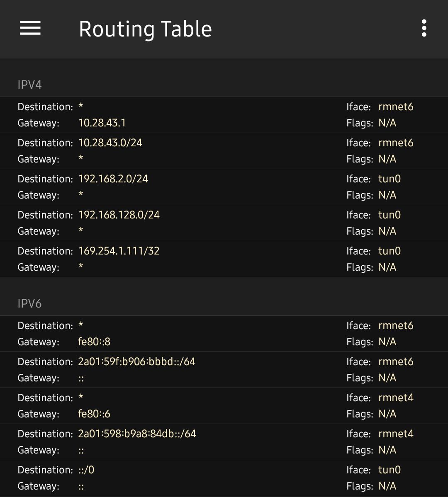Image resolution: width=448 pixels, height=497 pixels.
Task: Select the 2a01:59f:b906:bbbd::/64 route
Action: click(224, 370)
